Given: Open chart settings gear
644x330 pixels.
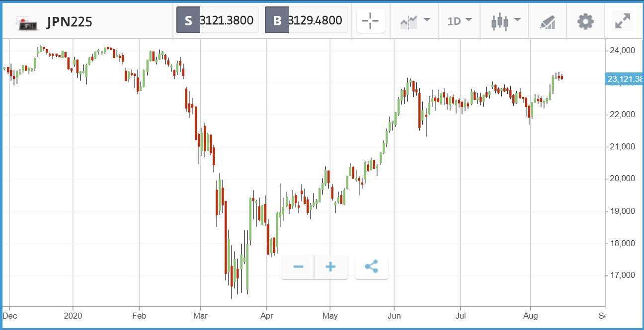Looking at the screenshot, I should pyautogui.click(x=585, y=21).
